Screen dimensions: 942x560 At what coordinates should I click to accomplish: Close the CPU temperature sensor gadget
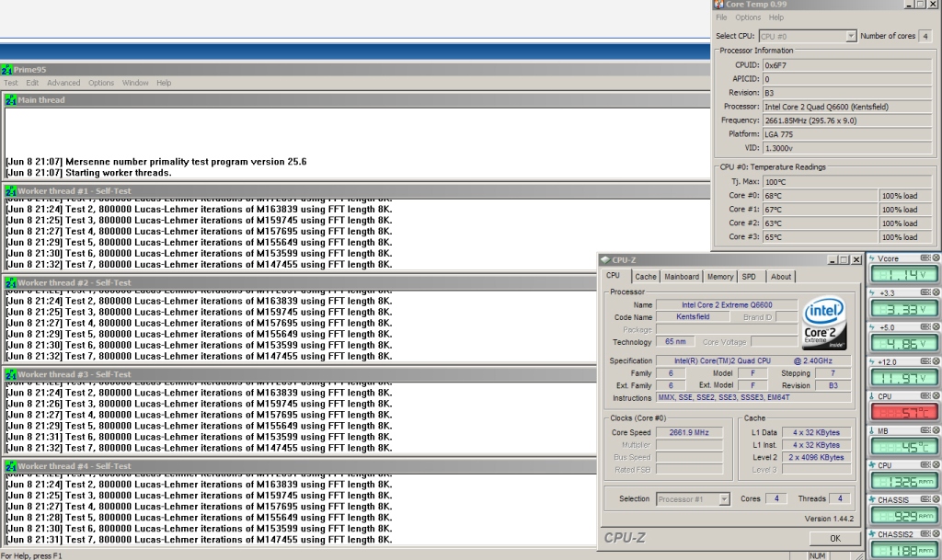pyautogui.click(x=936, y=395)
